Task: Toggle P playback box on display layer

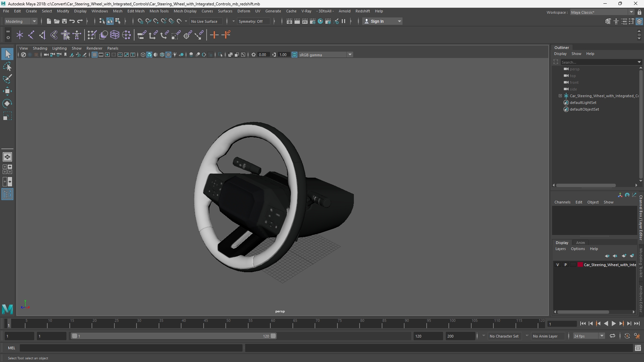Action: (566, 265)
